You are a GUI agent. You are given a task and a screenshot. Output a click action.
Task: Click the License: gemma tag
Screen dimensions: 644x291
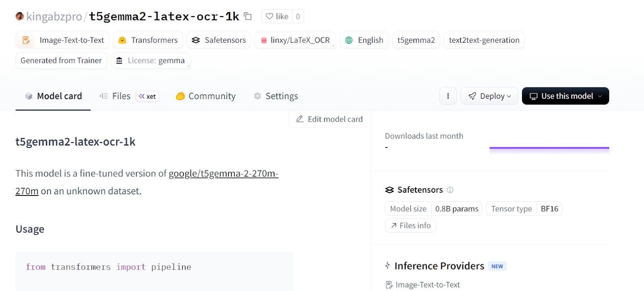pos(151,61)
